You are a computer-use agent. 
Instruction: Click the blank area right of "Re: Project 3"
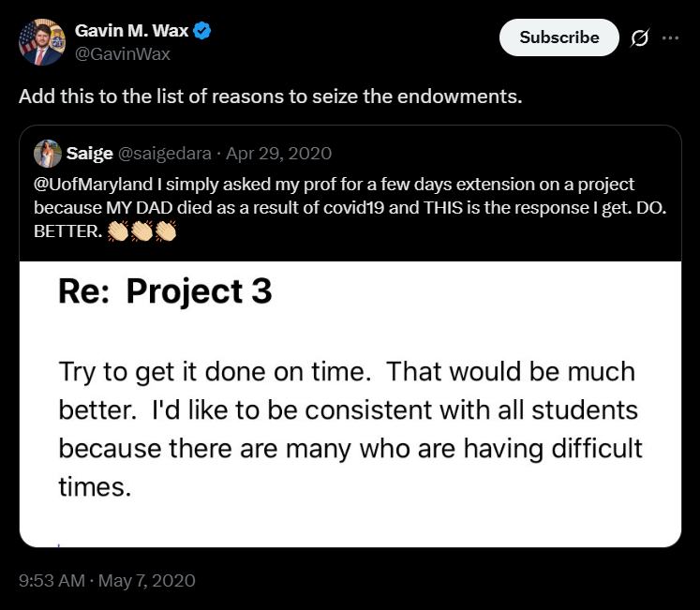pos(469,292)
